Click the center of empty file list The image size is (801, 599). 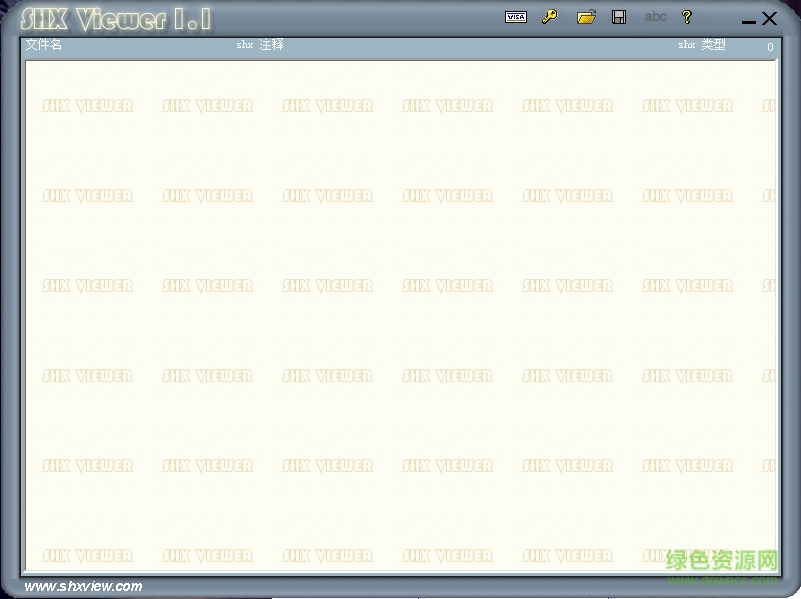tap(400, 315)
